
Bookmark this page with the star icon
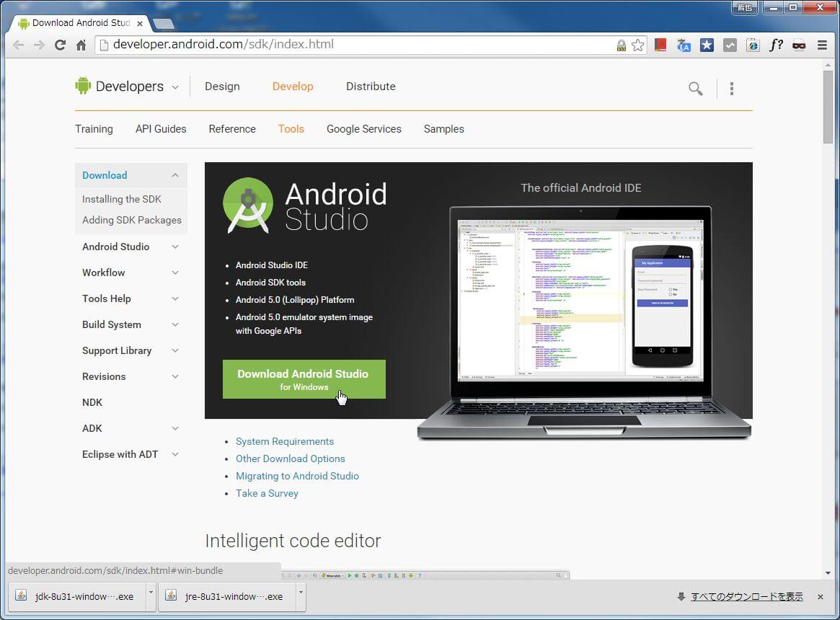[637, 45]
